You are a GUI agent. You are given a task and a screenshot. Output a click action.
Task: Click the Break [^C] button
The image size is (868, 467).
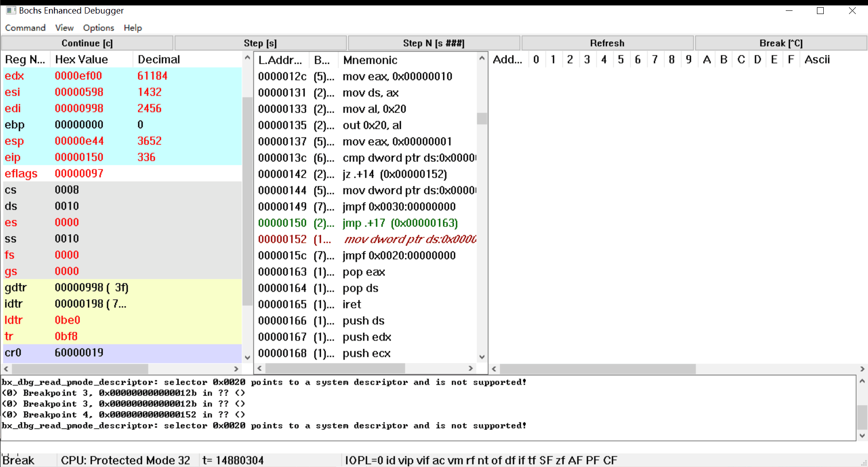(780, 43)
